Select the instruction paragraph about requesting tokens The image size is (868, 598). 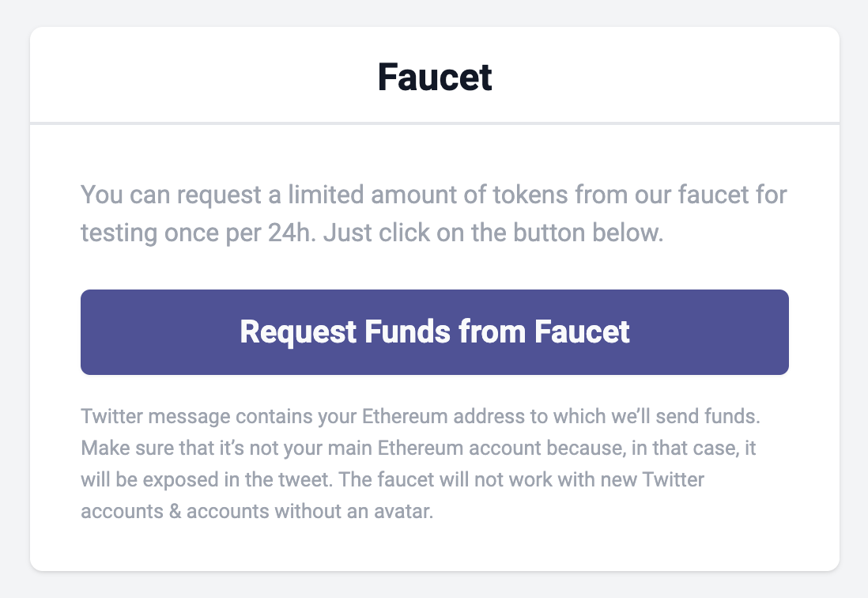click(433, 214)
